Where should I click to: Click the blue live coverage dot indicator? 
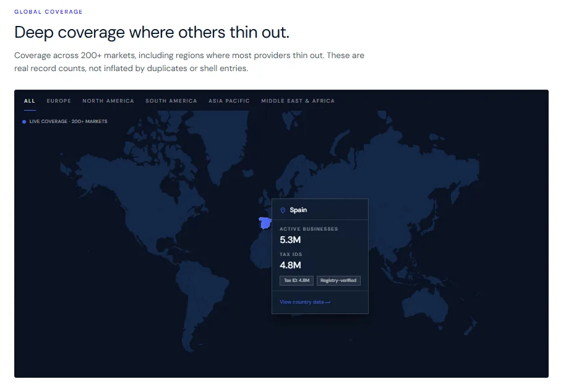pos(24,122)
